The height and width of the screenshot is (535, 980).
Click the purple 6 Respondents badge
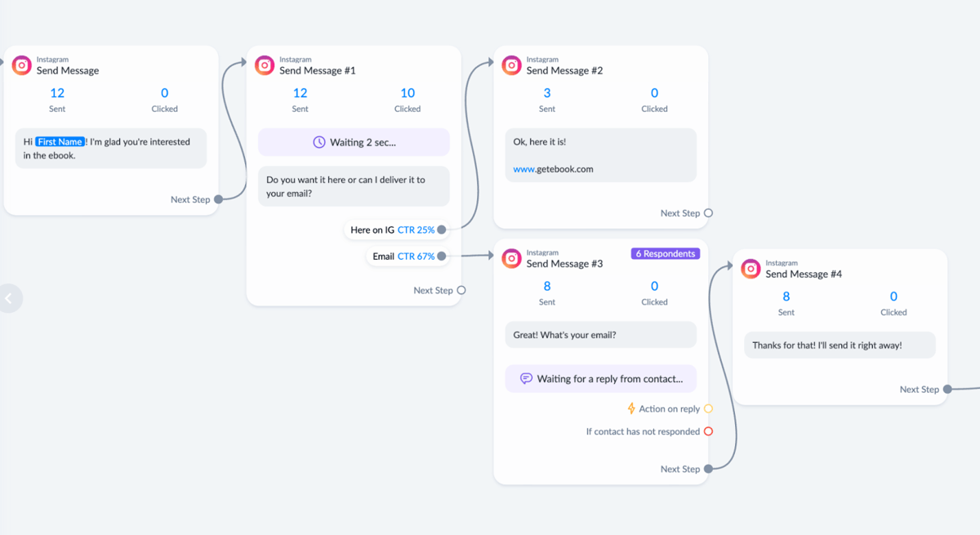pyautogui.click(x=665, y=253)
